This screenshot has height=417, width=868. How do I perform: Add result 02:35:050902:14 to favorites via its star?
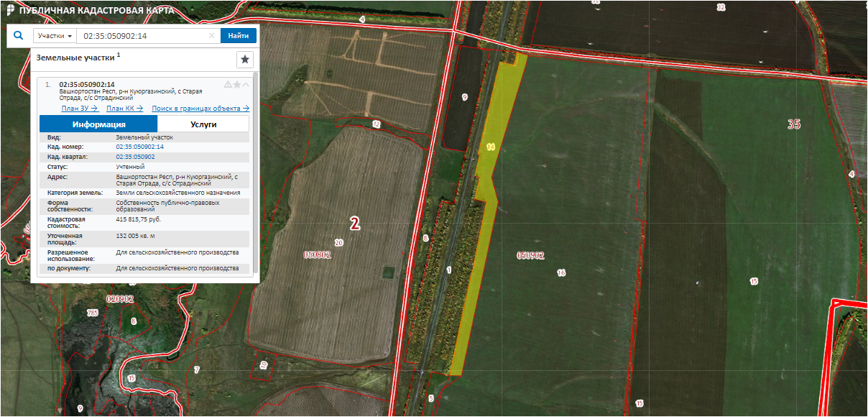tap(237, 85)
